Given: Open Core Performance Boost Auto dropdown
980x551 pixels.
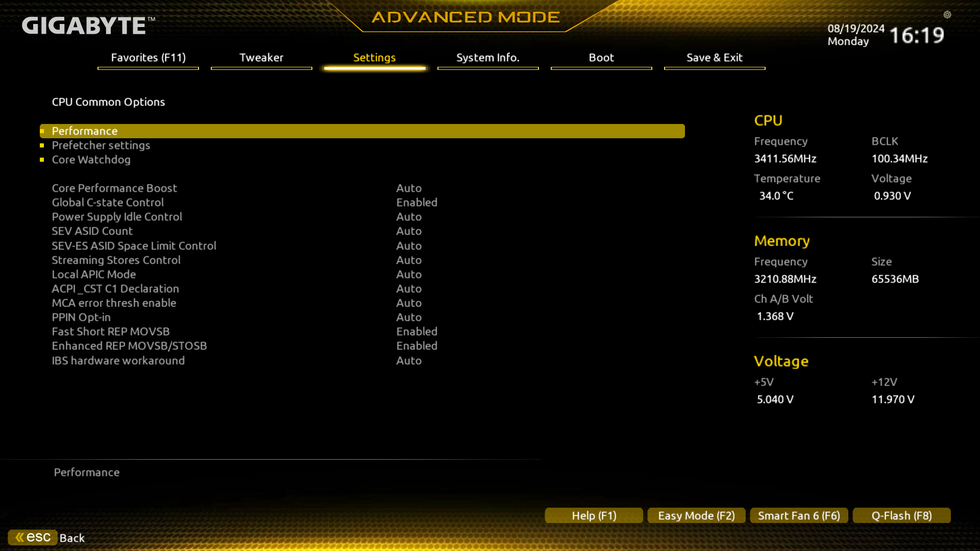Looking at the screenshot, I should 409,188.
